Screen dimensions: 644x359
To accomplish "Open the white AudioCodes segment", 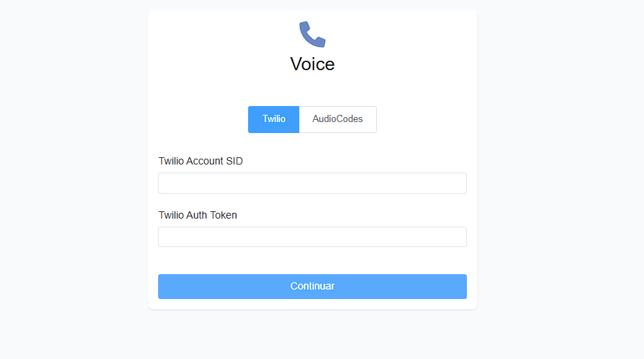I will [x=337, y=119].
